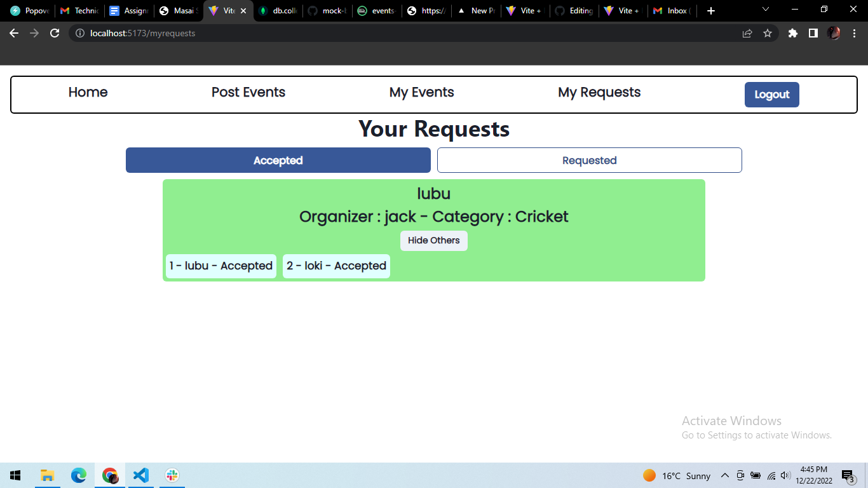This screenshot has height=488, width=868.
Task: Click Hide Others on the lubu event
Action: [x=433, y=241]
